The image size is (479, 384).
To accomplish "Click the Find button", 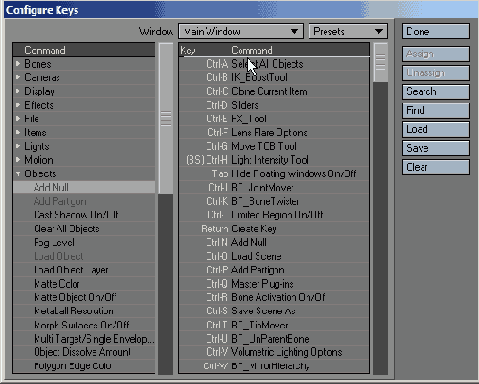I will tap(436, 110).
